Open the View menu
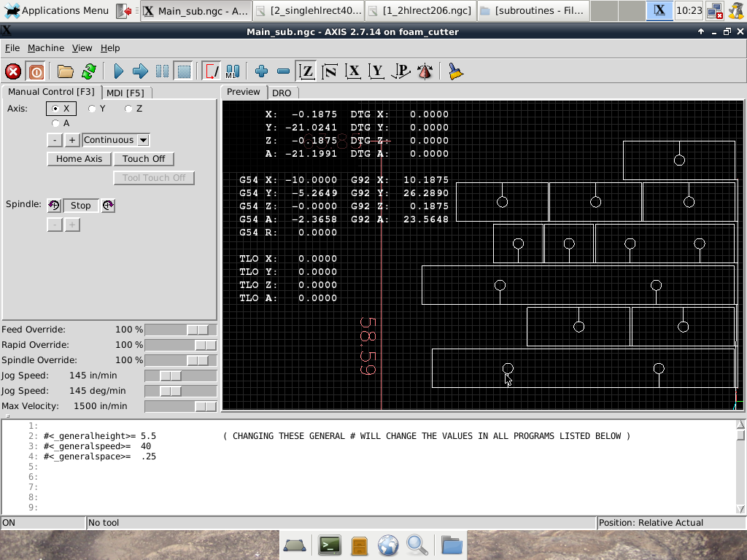The image size is (747, 560). [x=82, y=48]
